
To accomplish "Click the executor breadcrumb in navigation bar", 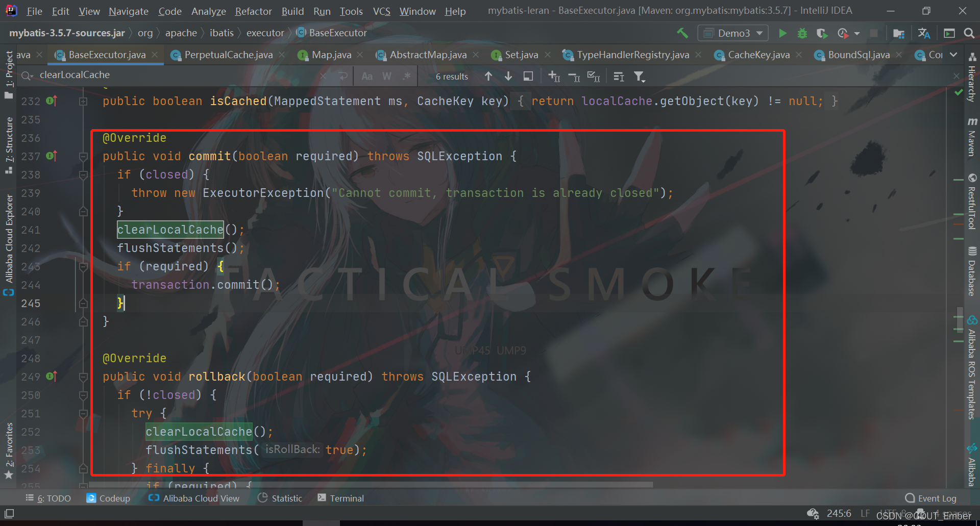I will [265, 33].
